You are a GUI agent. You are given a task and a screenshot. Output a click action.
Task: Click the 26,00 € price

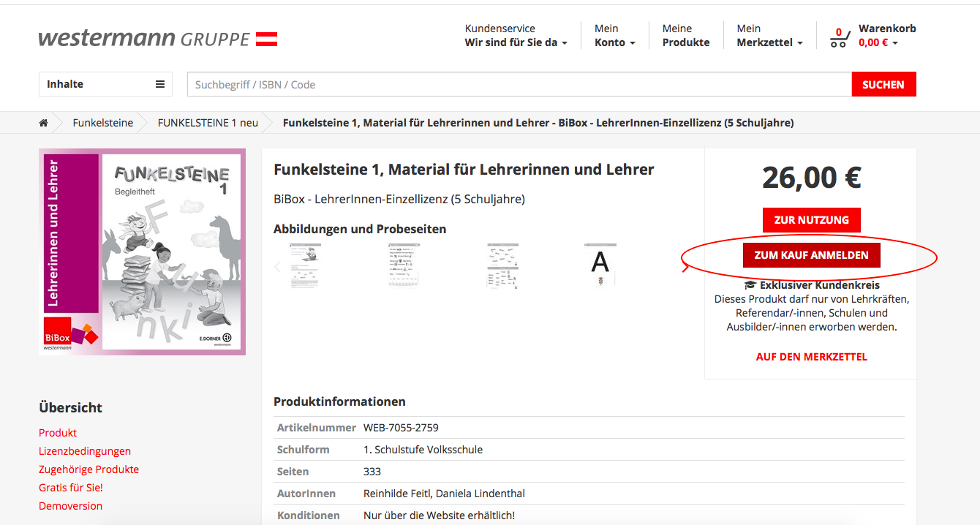tap(812, 178)
